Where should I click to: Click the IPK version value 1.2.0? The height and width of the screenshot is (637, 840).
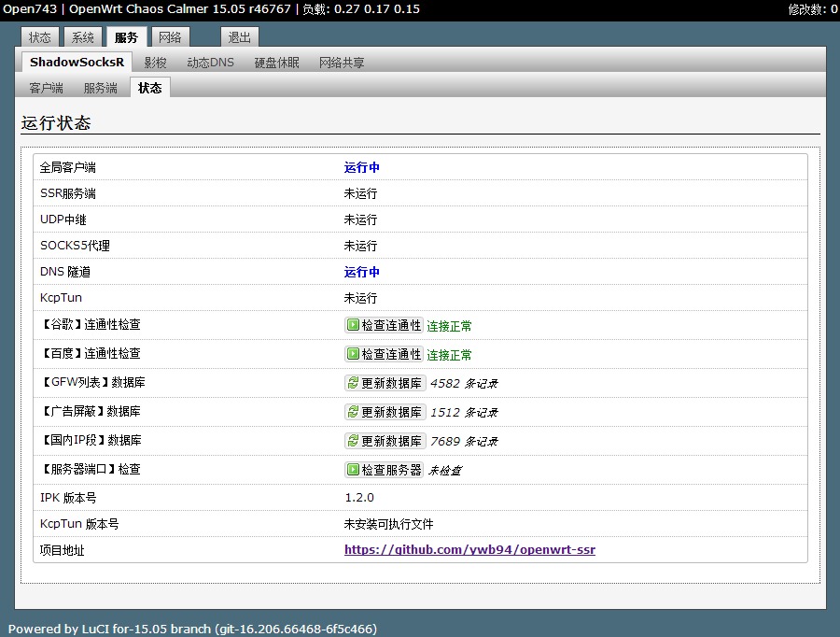pos(359,498)
